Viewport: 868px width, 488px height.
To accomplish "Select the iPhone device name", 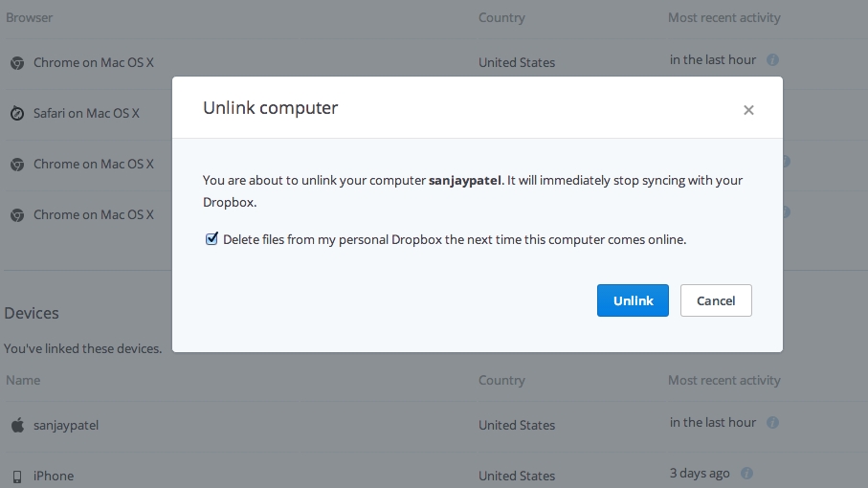I will click(54, 476).
